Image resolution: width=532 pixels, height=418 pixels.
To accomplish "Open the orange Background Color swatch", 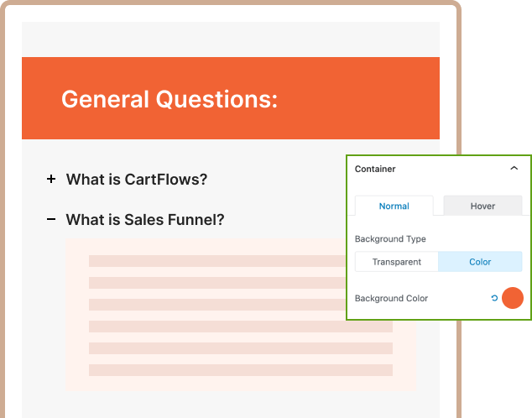I will pyautogui.click(x=512, y=298).
